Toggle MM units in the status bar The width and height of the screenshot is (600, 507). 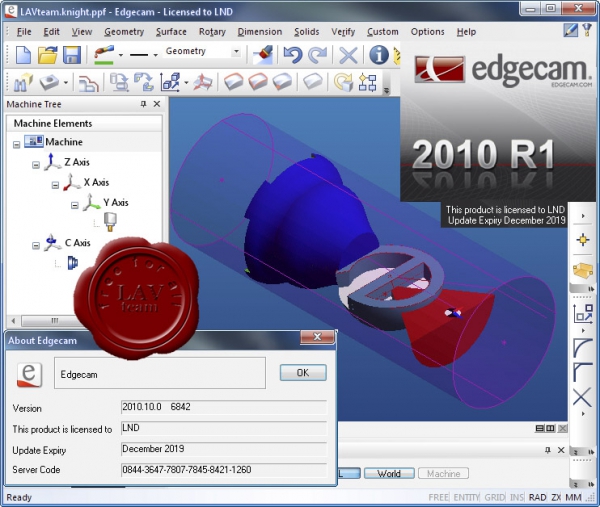click(x=573, y=497)
